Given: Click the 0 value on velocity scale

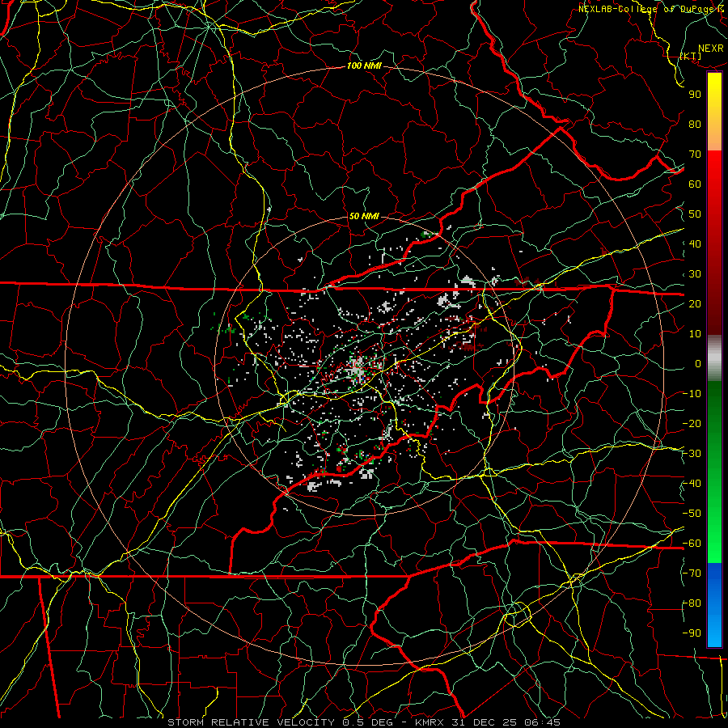Looking at the screenshot, I should tap(698, 364).
